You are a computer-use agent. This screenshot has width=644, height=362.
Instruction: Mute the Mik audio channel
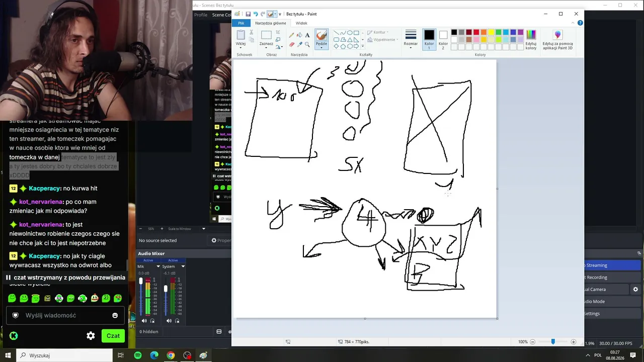pyautogui.click(x=144, y=321)
